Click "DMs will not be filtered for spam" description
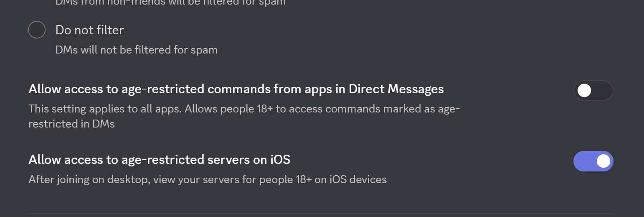Image resolution: width=644 pixels, height=217 pixels. pyautogui.click(x=136, y=50)
